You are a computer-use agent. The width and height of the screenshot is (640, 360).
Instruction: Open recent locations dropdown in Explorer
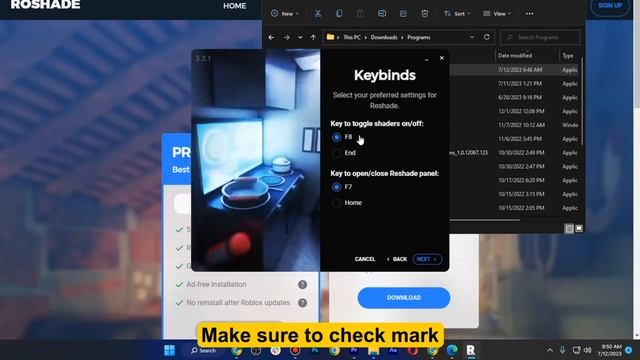point(300,37)
